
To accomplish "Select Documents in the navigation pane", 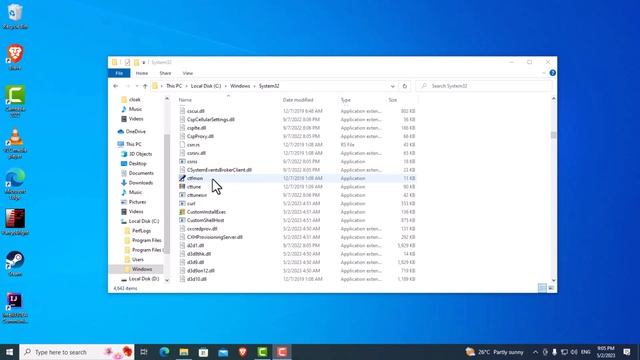I will pos(137,173).
